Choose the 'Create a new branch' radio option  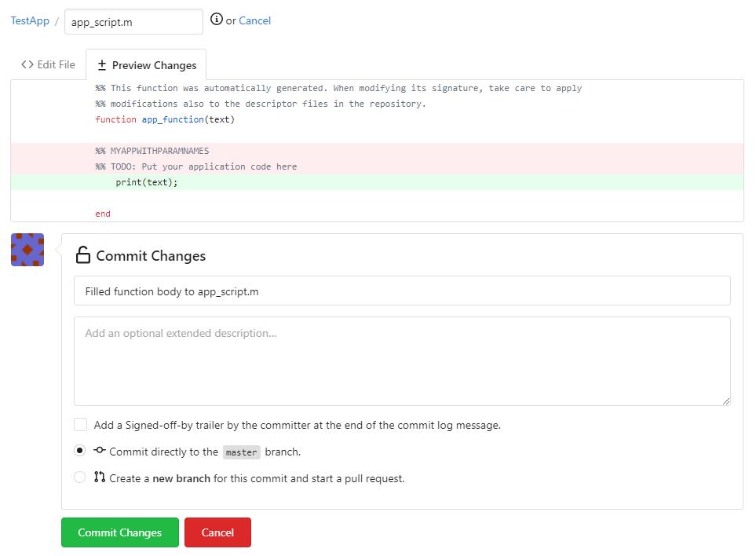[80, 477]
